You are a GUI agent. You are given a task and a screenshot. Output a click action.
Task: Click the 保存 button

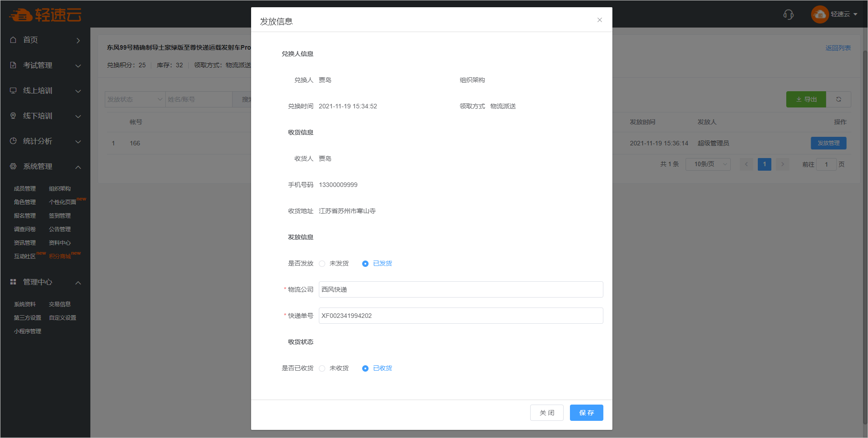586,413
